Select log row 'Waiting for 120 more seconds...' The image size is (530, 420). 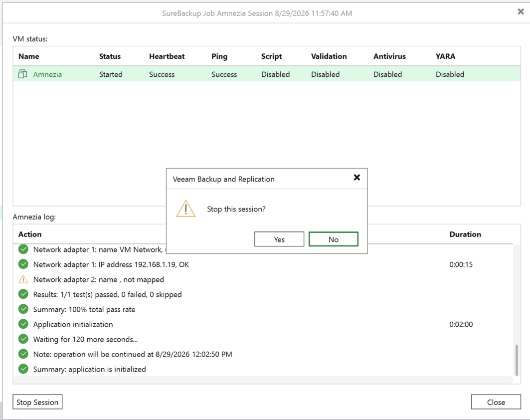263,339
